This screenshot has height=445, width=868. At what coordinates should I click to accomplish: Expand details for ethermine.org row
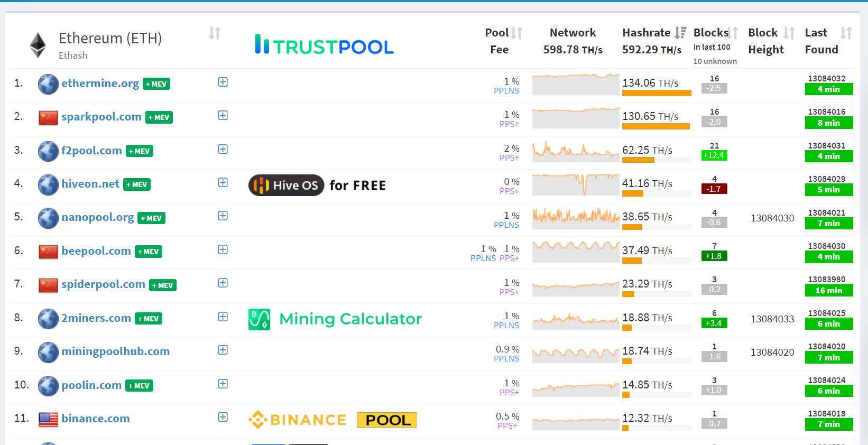(223, 82)
